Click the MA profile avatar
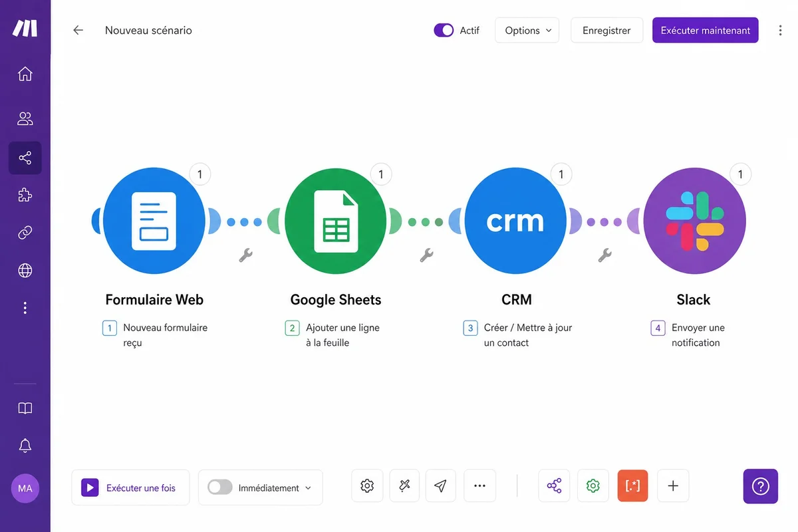 25,489
